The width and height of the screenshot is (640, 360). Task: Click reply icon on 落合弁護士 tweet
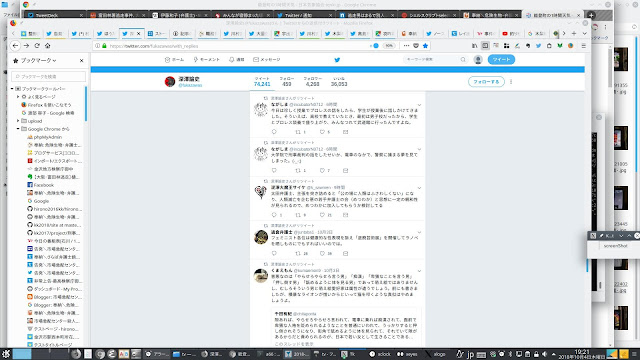pos(274,253)
